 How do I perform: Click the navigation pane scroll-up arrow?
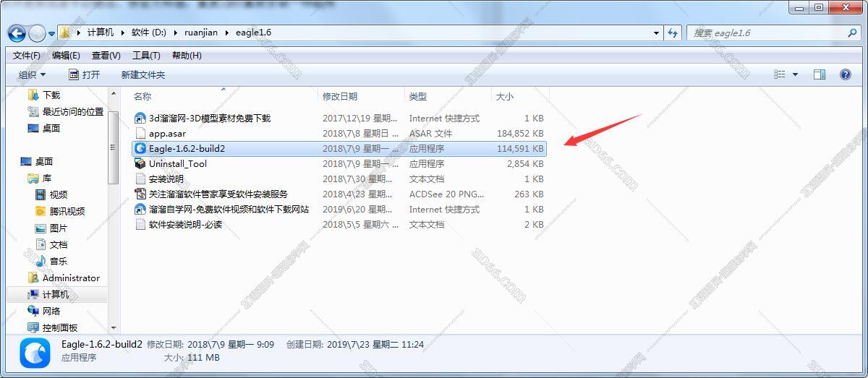[x=114, y=94]
